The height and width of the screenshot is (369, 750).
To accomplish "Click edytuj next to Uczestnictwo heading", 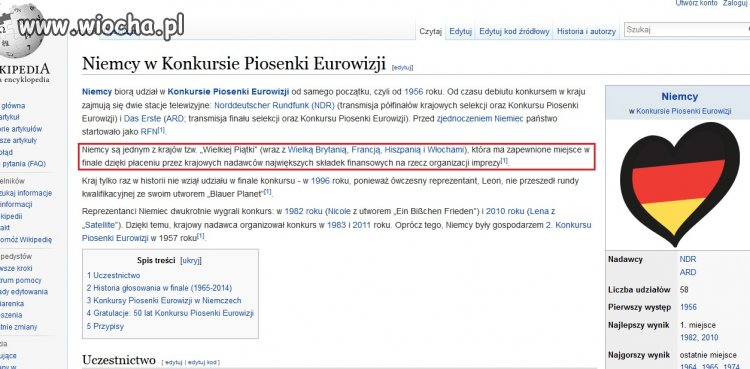I will coord(174,362).
